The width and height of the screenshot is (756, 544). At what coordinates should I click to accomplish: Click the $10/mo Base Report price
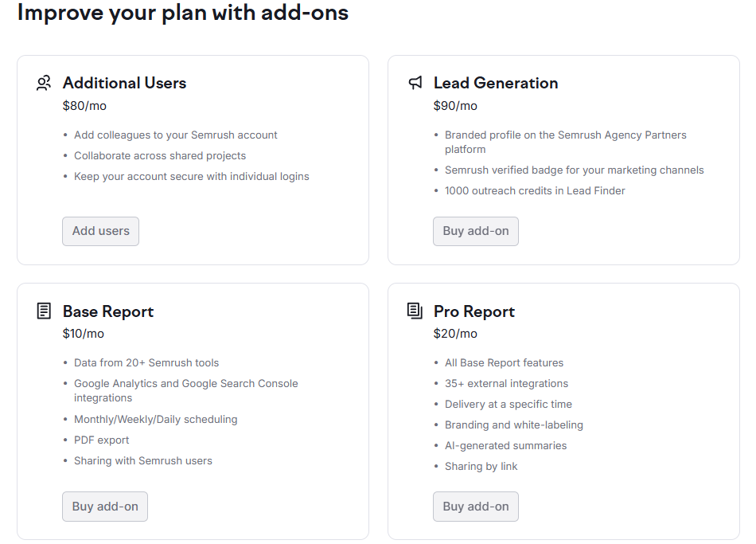pyautogui.click(x=84, y=334)
